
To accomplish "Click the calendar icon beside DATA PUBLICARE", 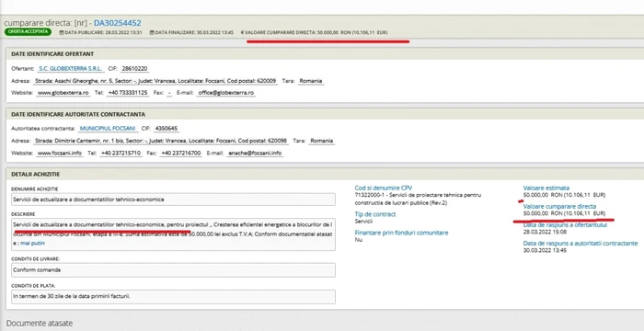I will (x=62, y=32).
